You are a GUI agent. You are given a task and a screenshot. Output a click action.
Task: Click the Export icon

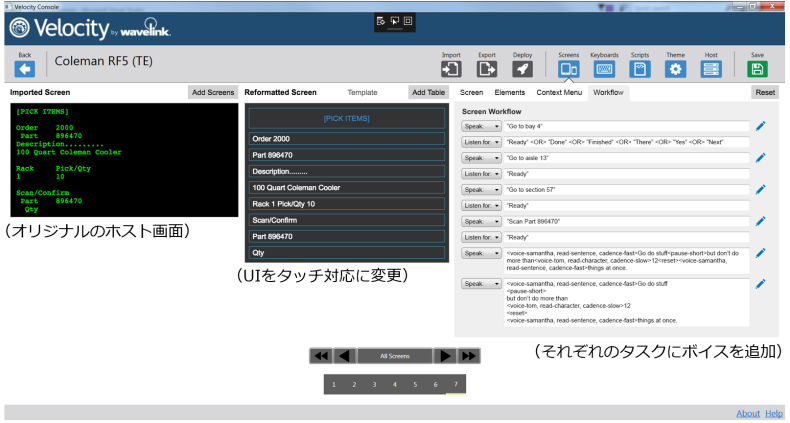[x=486, y=69]
